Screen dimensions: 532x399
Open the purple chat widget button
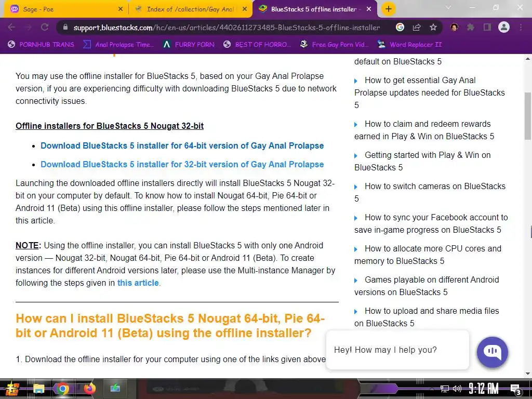(x=493, y=352)
